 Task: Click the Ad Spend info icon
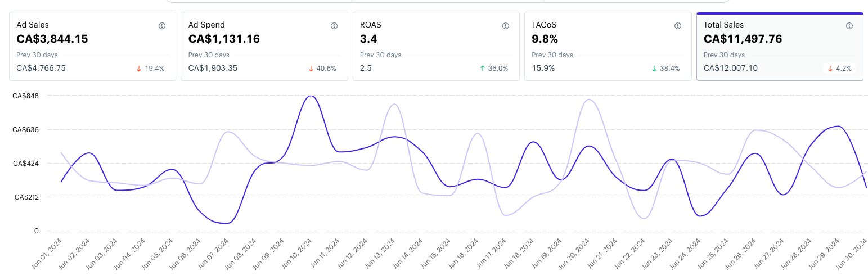(x=334, y=26)
